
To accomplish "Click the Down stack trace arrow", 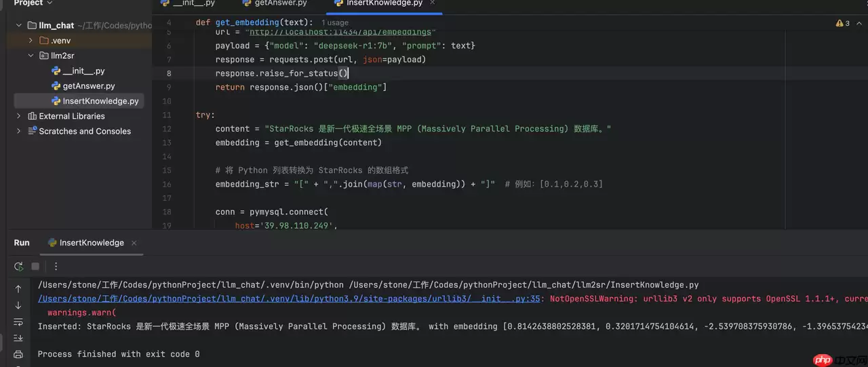I will pyautogui.click(x=18, y=305).
